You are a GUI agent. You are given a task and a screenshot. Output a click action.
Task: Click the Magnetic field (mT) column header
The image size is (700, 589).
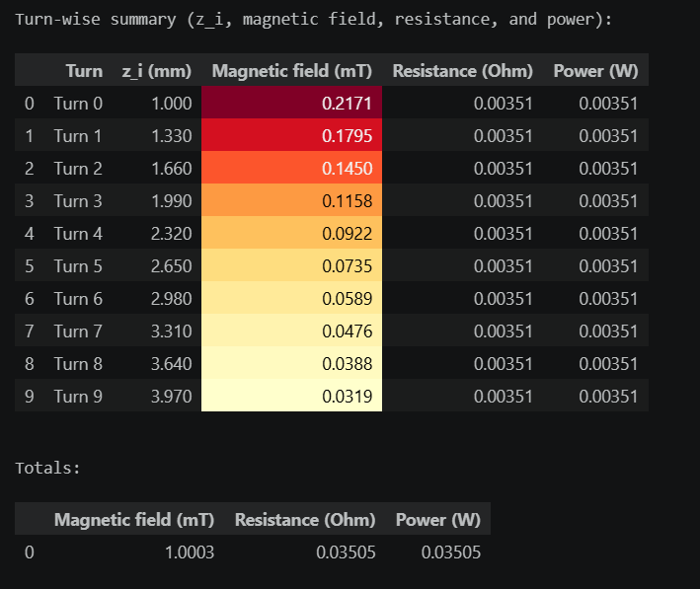click(291, 70)
